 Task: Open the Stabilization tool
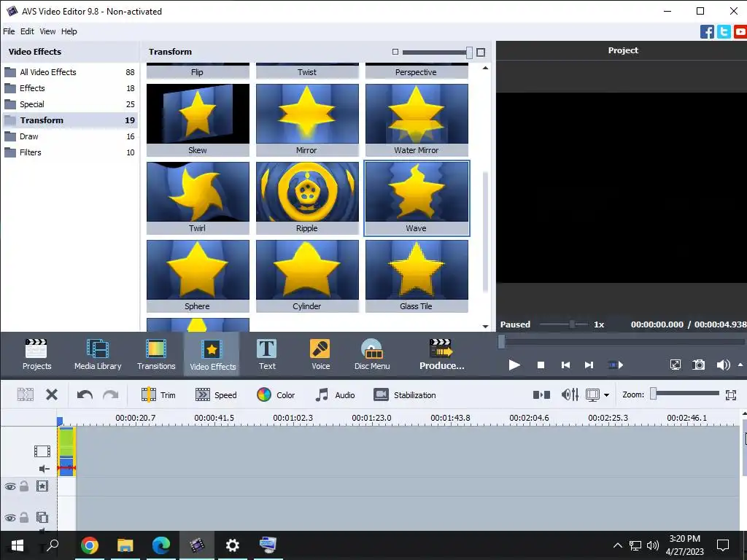pos(404,394)
